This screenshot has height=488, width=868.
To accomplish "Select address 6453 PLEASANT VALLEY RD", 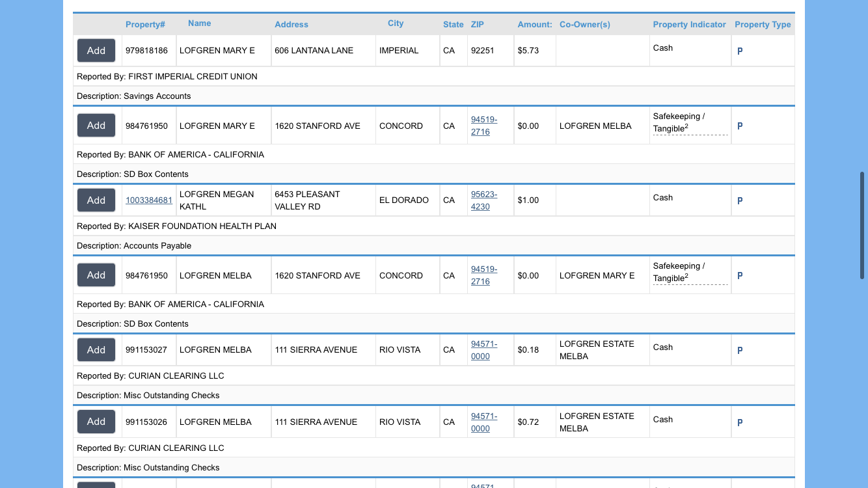I will 307,200.
